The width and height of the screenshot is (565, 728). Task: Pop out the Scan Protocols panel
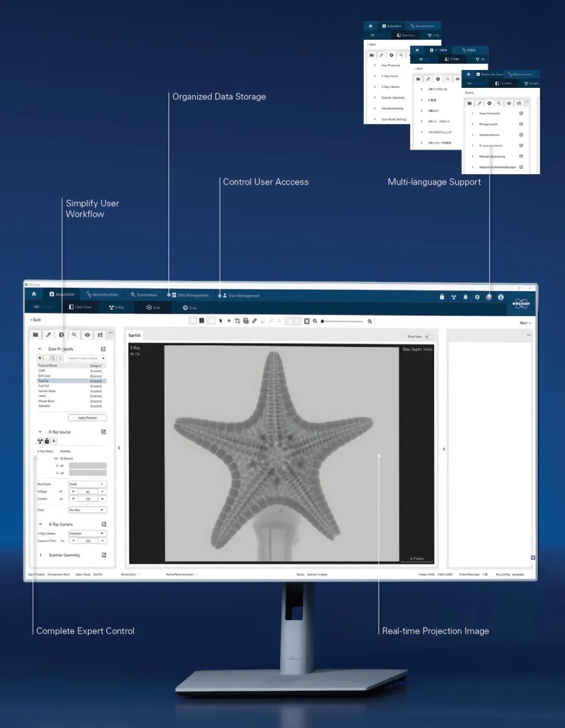click(103, 349)
